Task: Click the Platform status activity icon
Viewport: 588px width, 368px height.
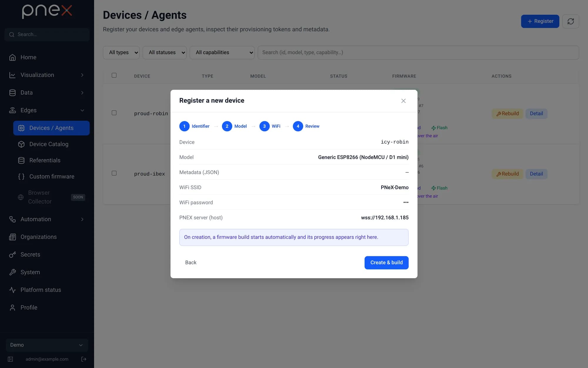Action: 12,290
